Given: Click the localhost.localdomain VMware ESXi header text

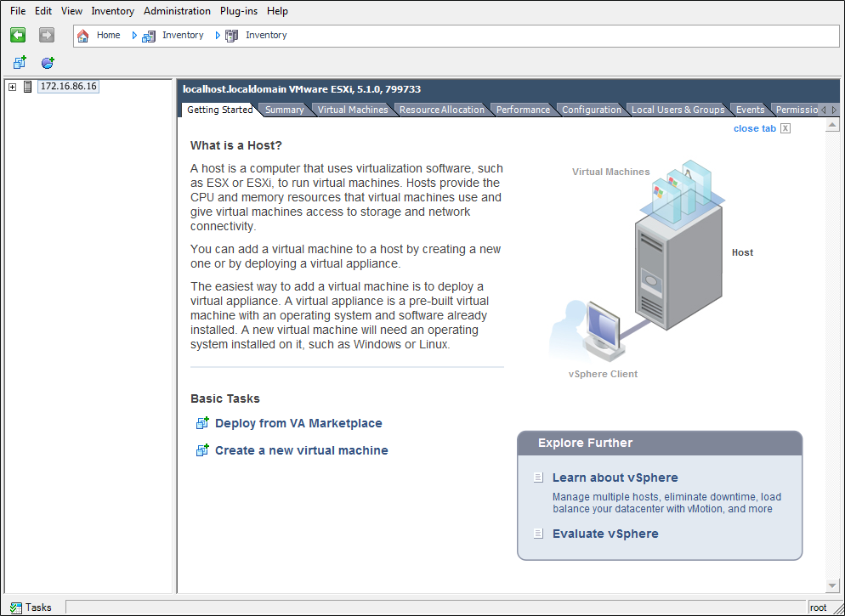Looking at the screenshot, I should 302,89.
